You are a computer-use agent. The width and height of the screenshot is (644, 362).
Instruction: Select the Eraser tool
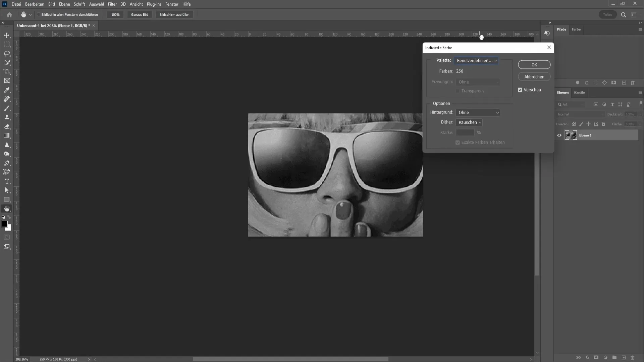click(x=7, y=126)
